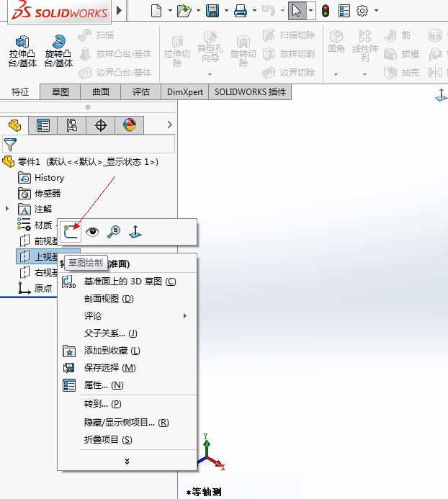Switch to the 草图 (Sketch) ribbon tab
This screenshot has width=448, height=499.
click(x=61, y=91)
